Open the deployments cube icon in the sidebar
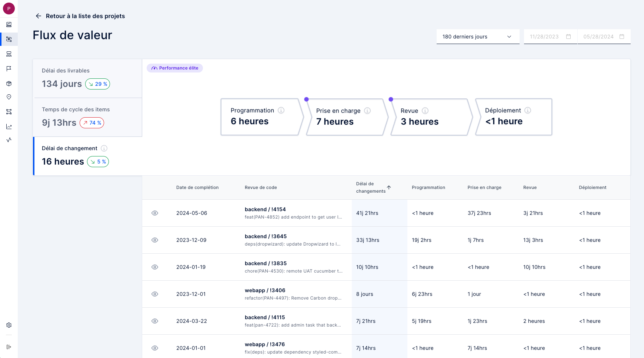Viewport: 644px width, 358px height. click(9, 83)
